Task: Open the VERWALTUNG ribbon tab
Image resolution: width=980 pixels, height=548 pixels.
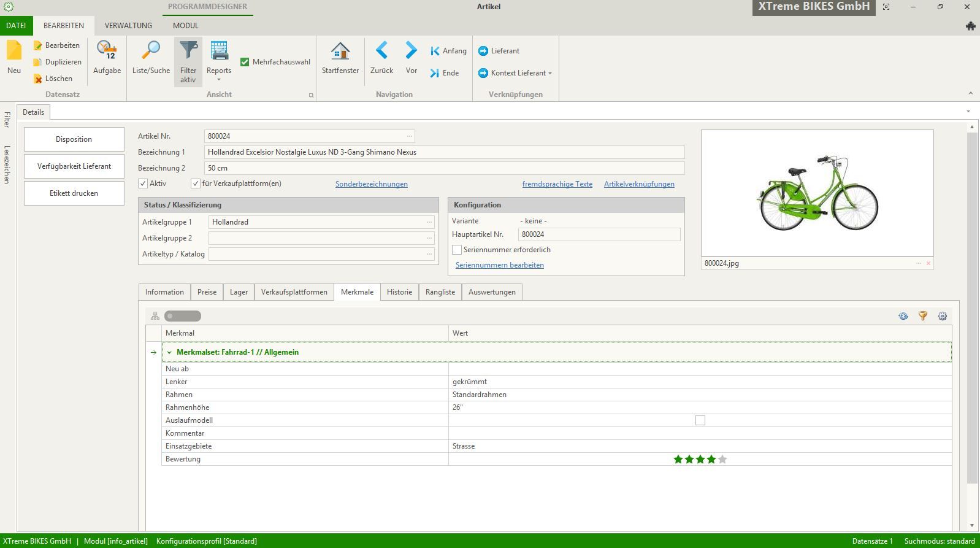Action: [x=128, y=26]
